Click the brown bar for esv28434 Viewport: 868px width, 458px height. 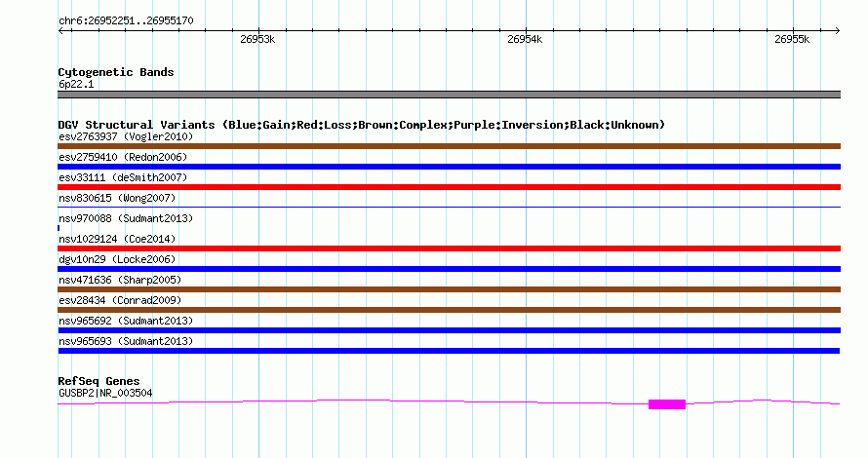coord(449,310)
